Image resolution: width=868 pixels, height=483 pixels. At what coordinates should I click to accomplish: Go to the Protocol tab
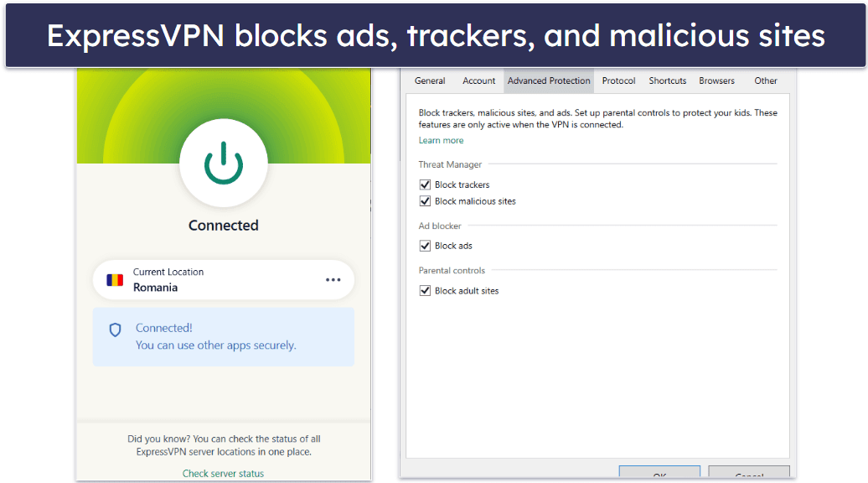point(618,80)
